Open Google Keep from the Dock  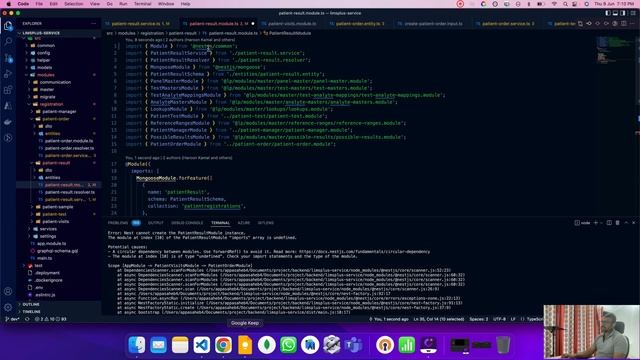[245, 345]
